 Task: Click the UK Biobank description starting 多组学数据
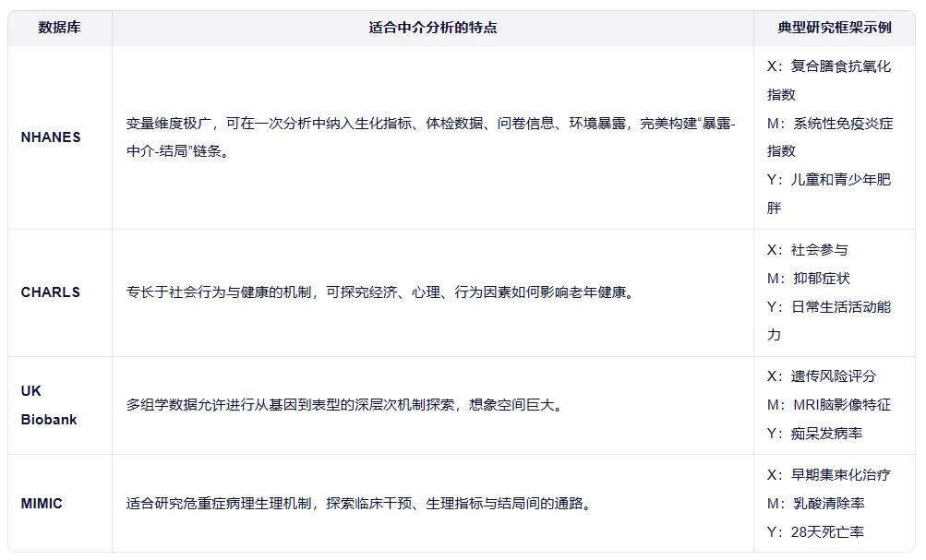click(346, 405)
